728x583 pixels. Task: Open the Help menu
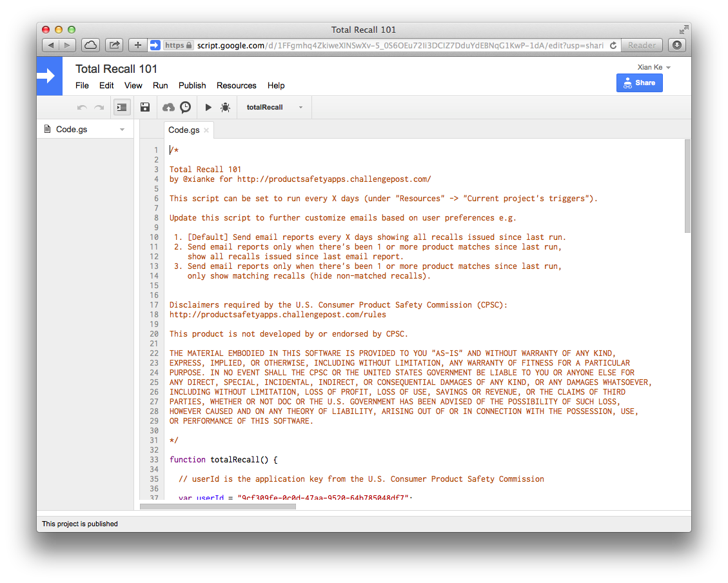point(276,85)
